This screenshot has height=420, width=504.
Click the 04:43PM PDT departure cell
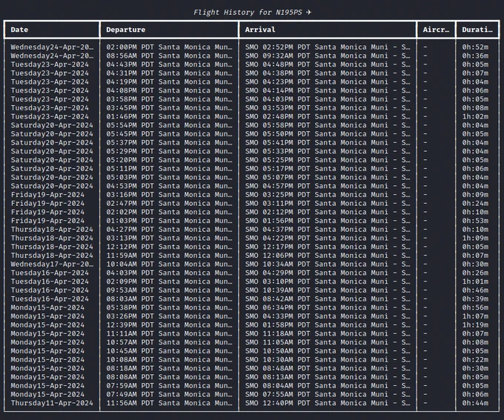(x=169, y=64)
